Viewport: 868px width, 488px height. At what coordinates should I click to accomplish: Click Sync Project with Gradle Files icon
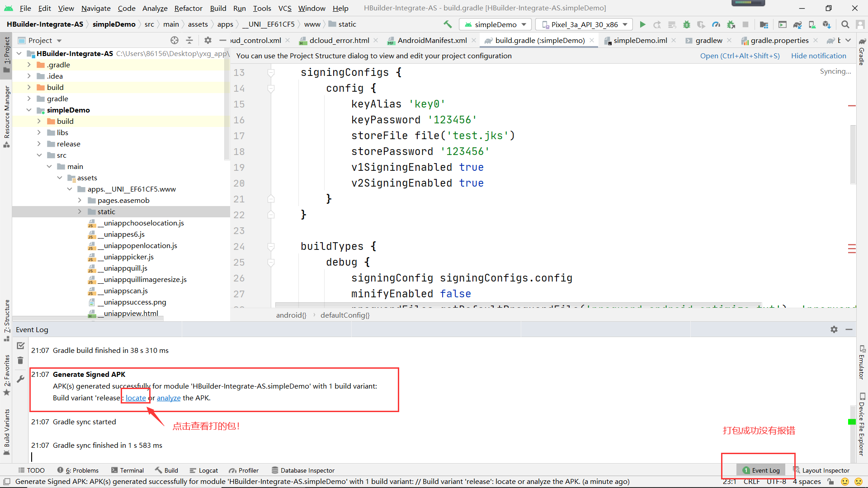(x=797, y=24)
